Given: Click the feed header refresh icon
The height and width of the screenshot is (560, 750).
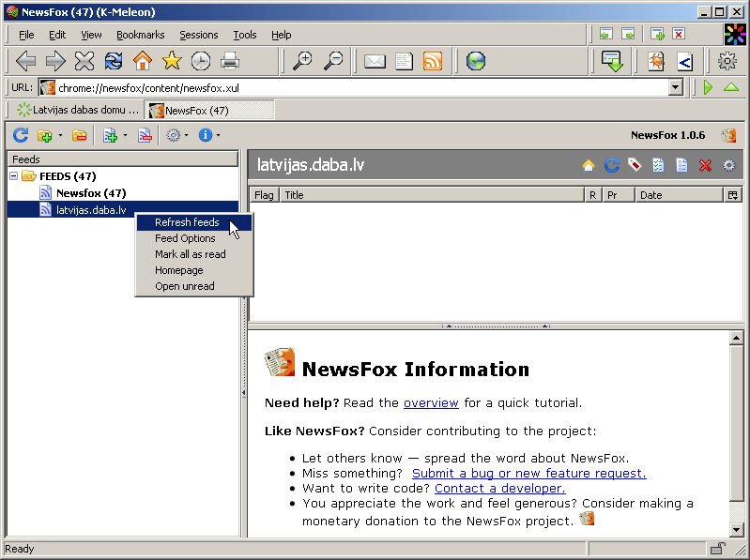Looking at the screenshot, I should [612, 165].
